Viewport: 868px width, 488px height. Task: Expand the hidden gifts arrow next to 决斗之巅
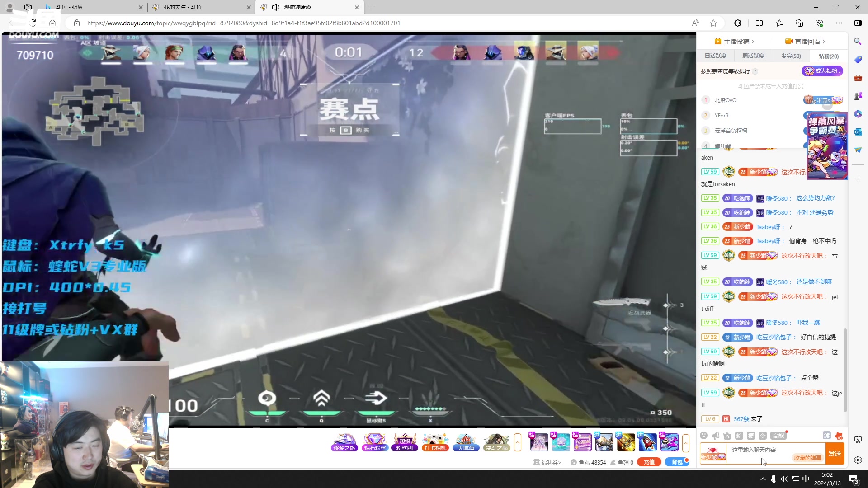point(518,441)
